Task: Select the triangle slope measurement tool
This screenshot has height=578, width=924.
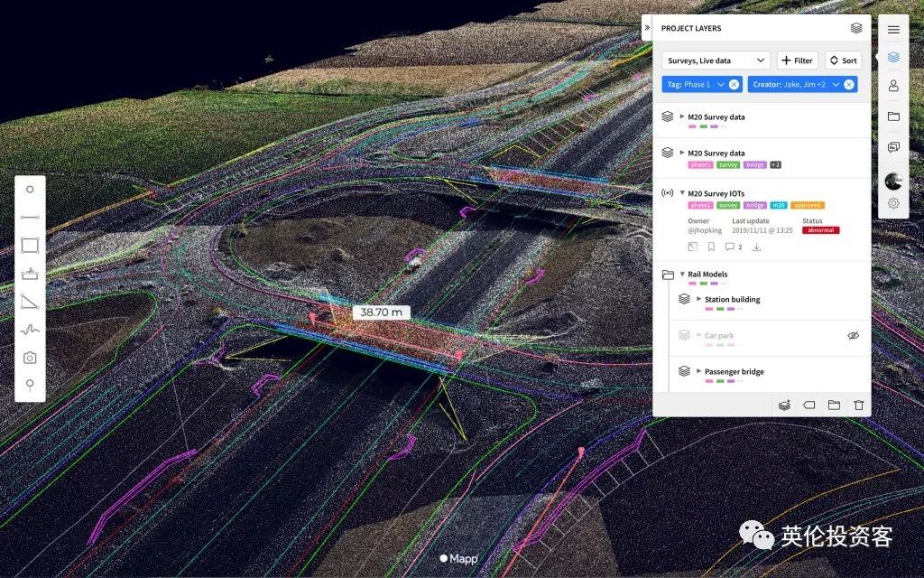Action: (x=30, y=302)
